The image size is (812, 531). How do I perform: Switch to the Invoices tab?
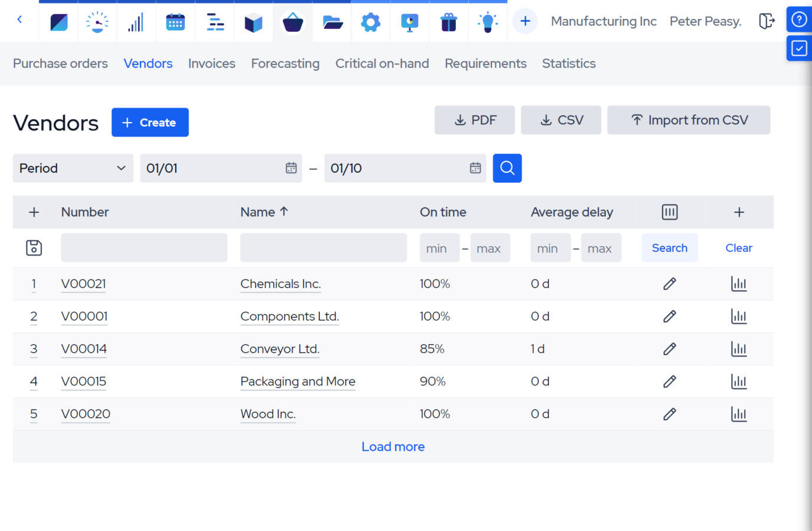coord(211,63)
